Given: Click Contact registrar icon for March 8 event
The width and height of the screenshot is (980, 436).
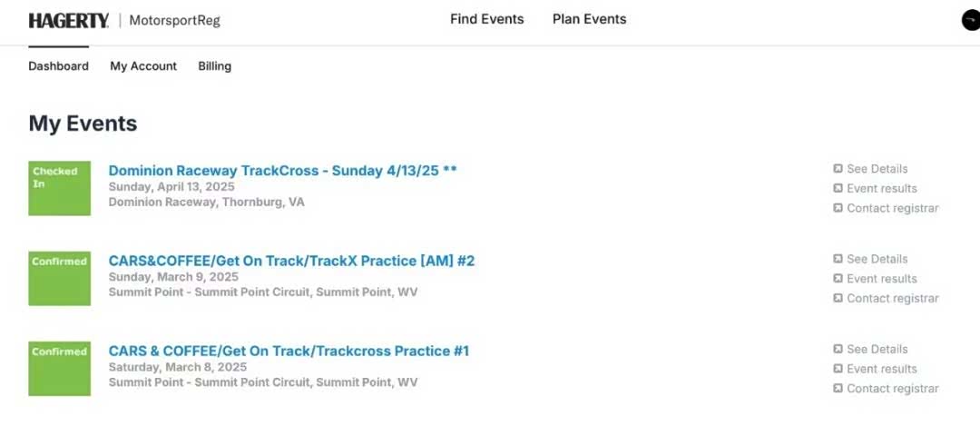Looking at the screenshot, I should pyautogui.click(x=838, y=389).
